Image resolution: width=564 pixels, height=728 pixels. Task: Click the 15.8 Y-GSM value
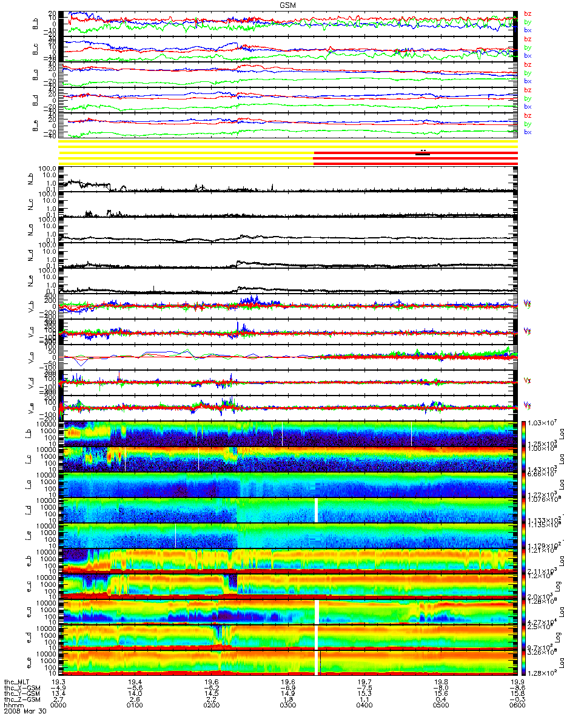517,694
